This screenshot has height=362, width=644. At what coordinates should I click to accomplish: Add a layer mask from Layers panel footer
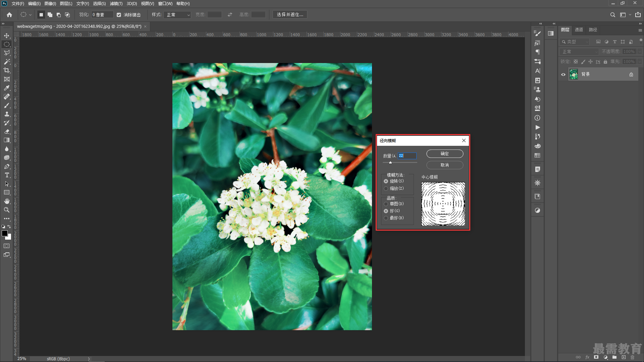(596, 357)
